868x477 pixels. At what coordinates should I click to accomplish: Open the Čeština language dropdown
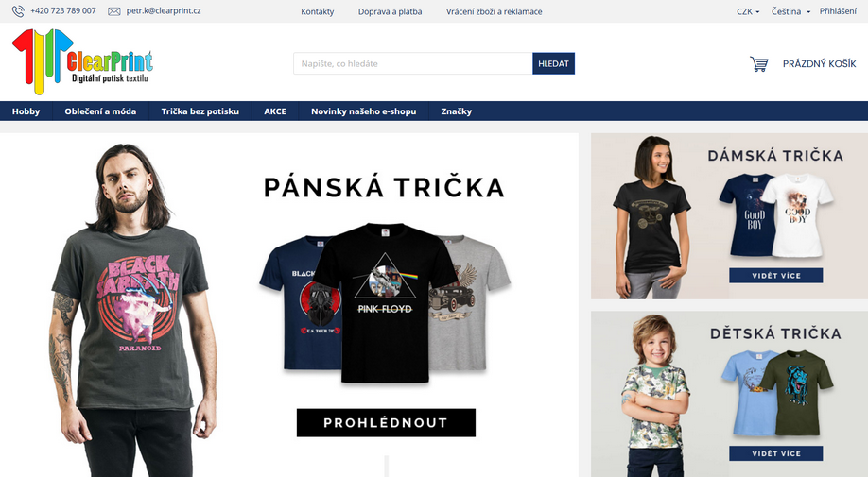[790, 11]
